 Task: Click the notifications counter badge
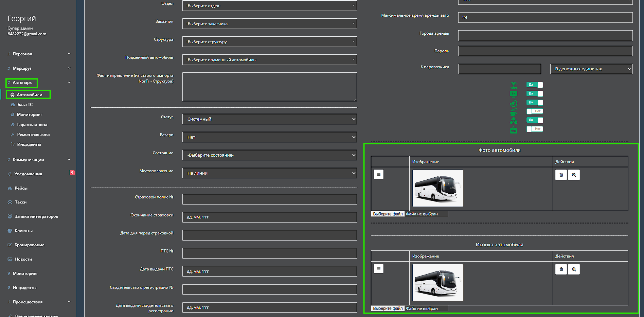coord(72,173)
